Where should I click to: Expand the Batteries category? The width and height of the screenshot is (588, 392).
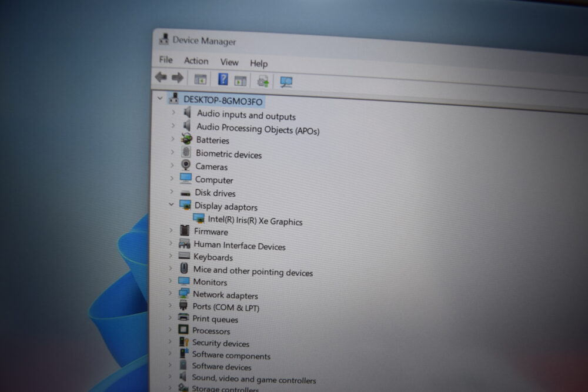point(172,139)
